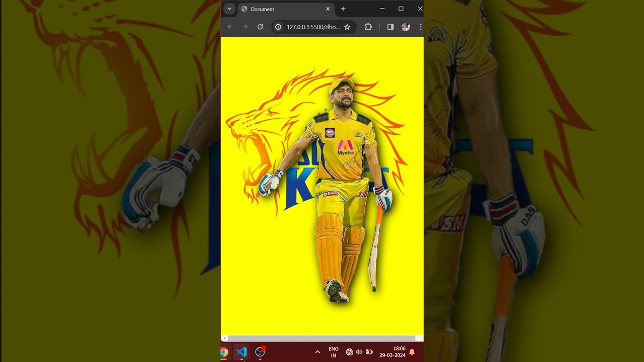
Task: Go back to the previous page
Action: 230,27
